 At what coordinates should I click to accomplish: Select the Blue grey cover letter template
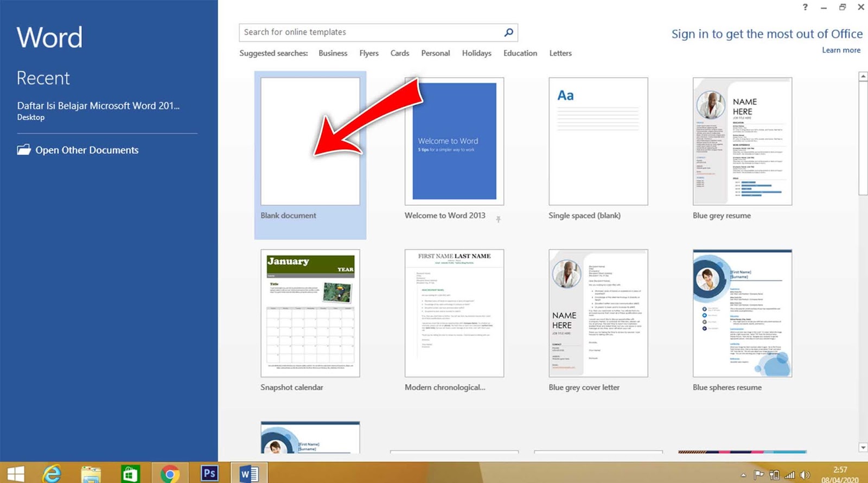598,313
